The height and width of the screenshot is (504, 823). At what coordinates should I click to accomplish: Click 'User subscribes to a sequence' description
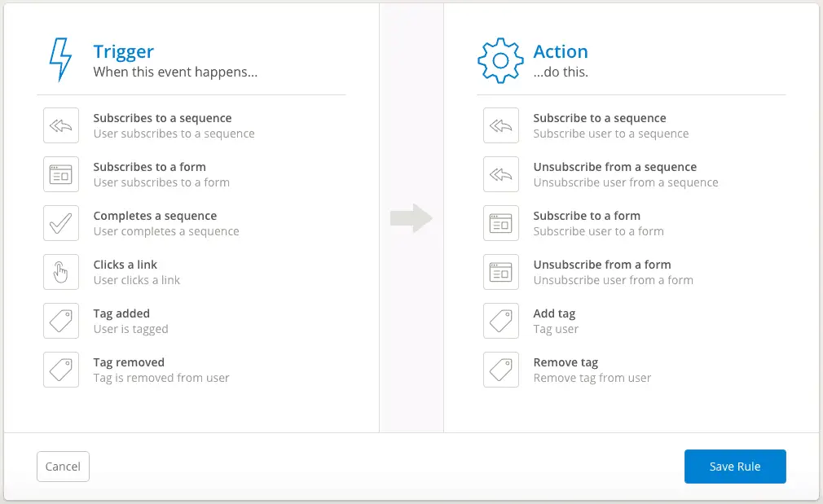(x=174, y=134)
